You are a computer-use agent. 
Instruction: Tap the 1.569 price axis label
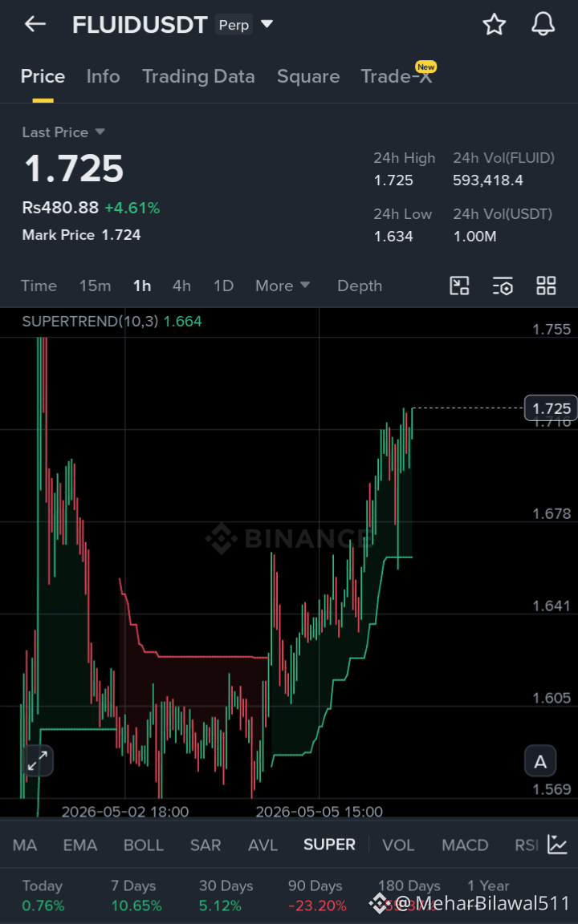552,789
